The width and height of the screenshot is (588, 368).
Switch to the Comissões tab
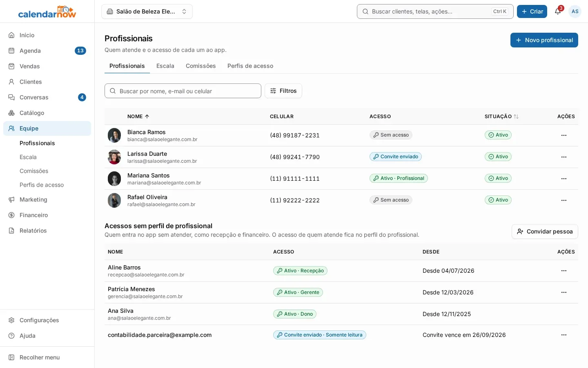(x=201, y=66)
